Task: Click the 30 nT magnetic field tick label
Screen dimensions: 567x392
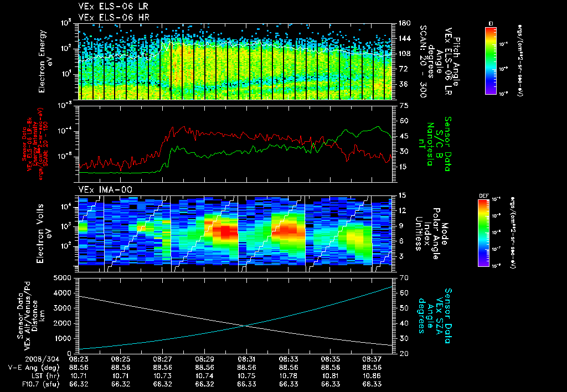Action: pos(404,152)
